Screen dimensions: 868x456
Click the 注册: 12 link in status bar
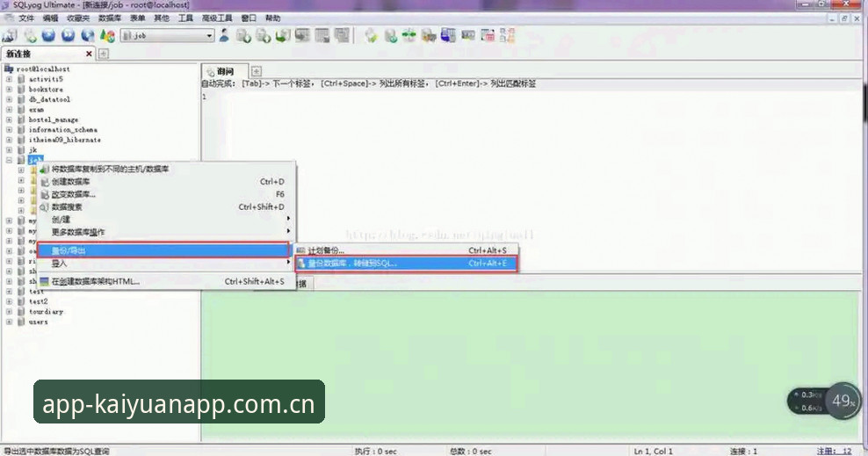tap(835, 451)
